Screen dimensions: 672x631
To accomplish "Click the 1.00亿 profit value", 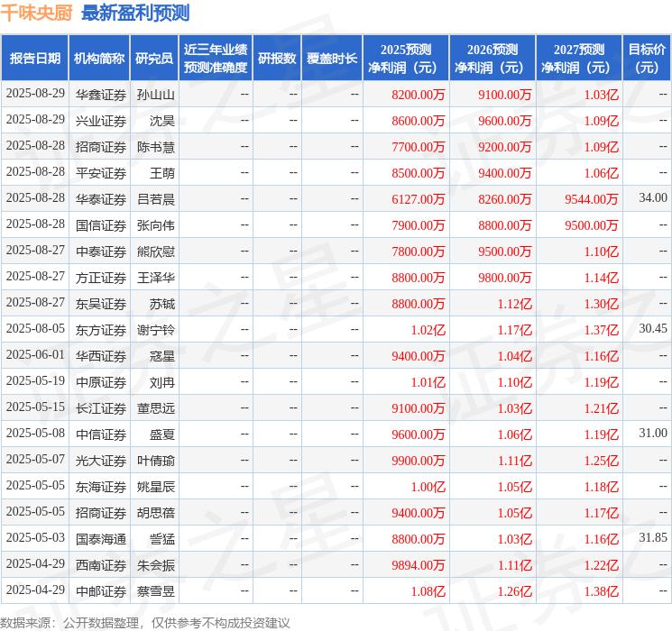I will click(x=428, y=487).
